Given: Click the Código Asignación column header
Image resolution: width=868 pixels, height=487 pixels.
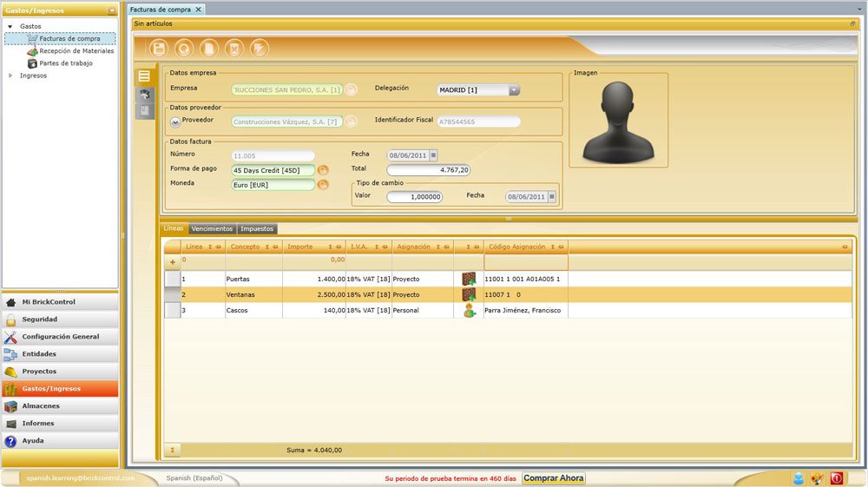Looking at the screenshot, I should click(x=526, y=247).
